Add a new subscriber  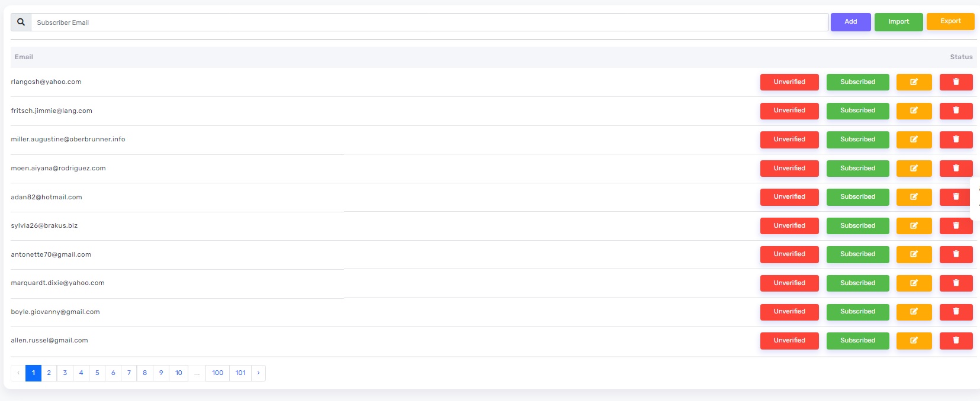click(850, 22)
